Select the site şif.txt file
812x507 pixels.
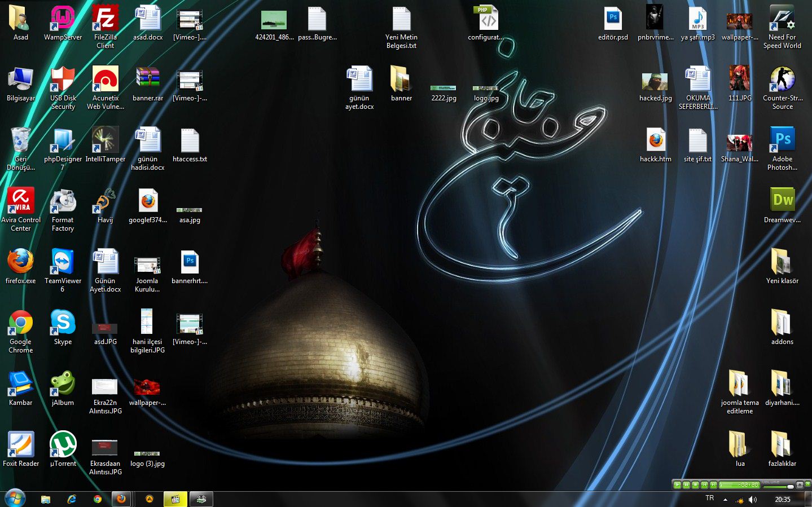(698, 145)
